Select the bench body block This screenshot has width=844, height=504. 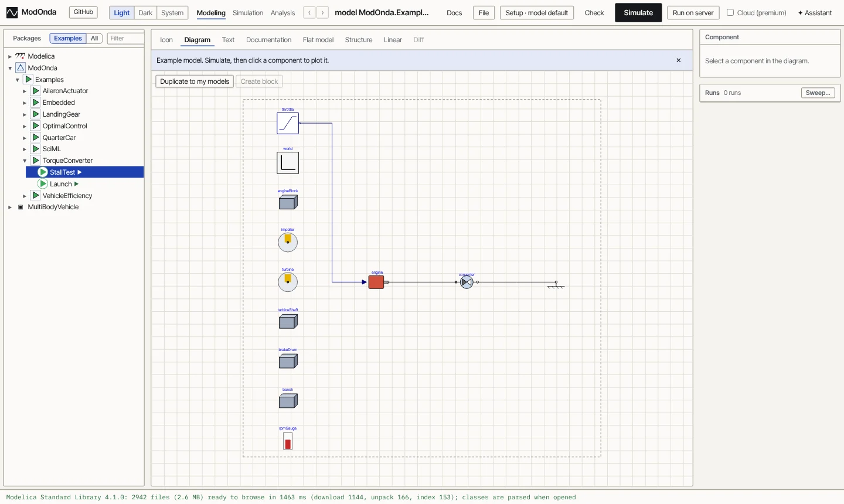[x=288, y=401]
